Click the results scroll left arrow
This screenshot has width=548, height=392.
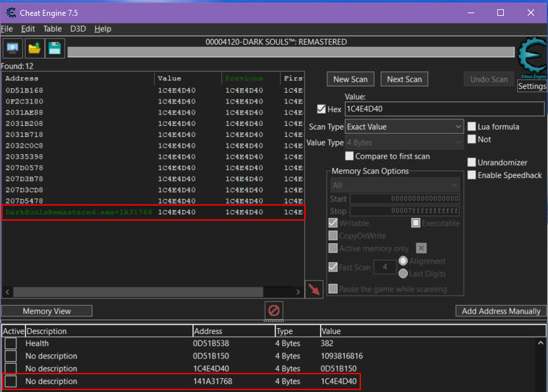(x=7, y=292)
